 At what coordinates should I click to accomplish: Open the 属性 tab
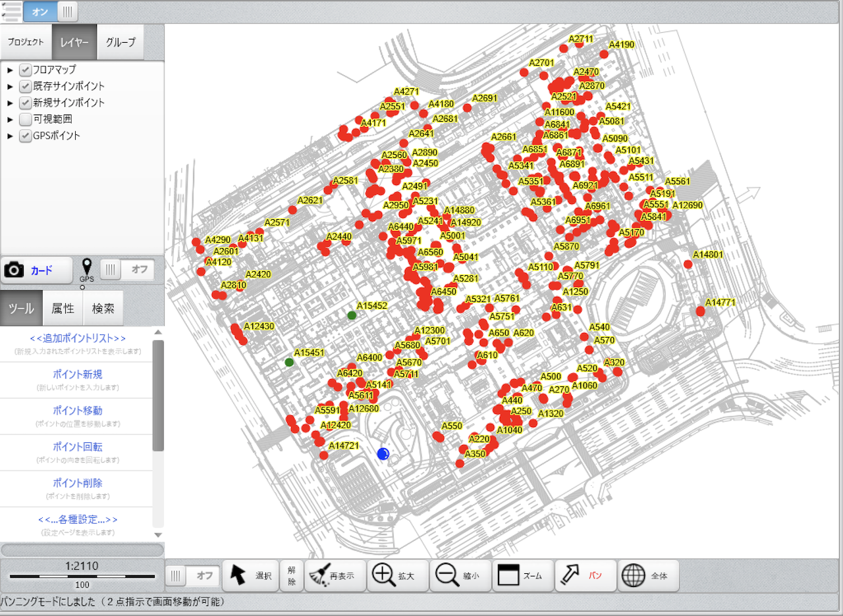[x=63, y=309]
